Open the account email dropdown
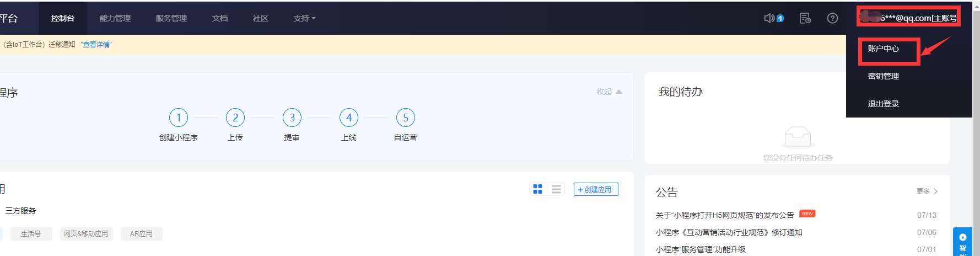Screen dimensions: 980x256 [909, 17]
